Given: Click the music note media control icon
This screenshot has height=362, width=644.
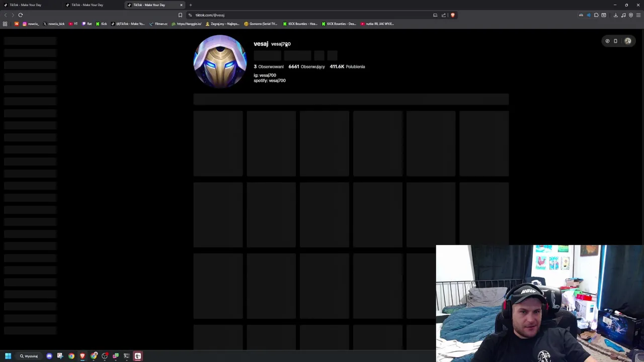Looking at the screenshot, I should (x=623, y=15).
